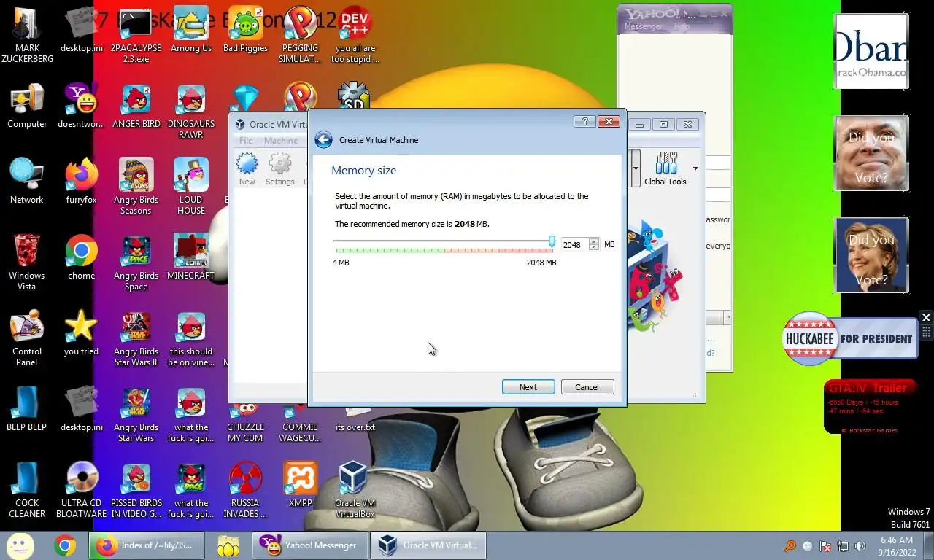Click the Start button smiley orb

(20, 545)
